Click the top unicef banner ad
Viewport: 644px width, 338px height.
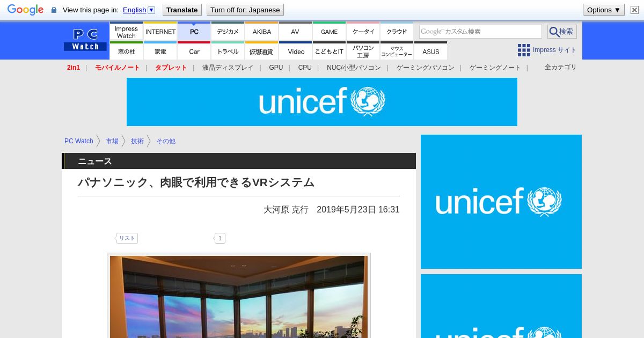(322, 102)
